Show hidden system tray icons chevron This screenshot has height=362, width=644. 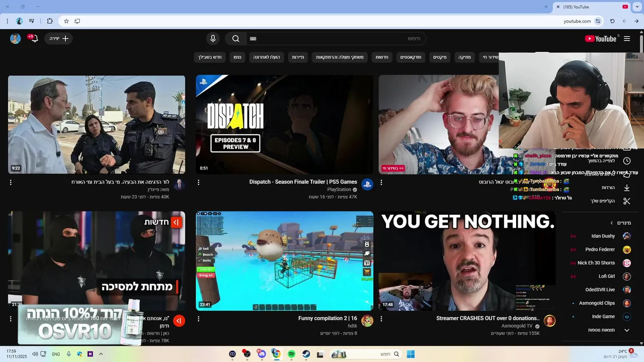[101, 354]
